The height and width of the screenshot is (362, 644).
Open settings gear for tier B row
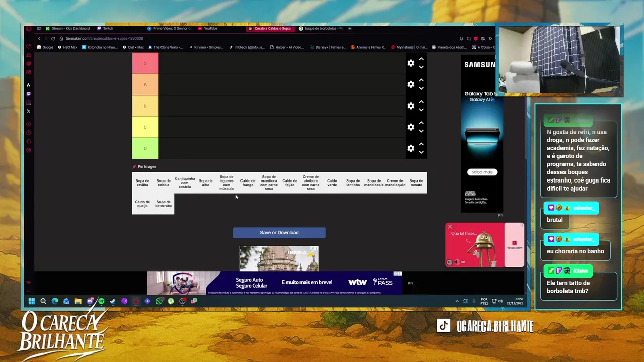click(x=411, y=106)
